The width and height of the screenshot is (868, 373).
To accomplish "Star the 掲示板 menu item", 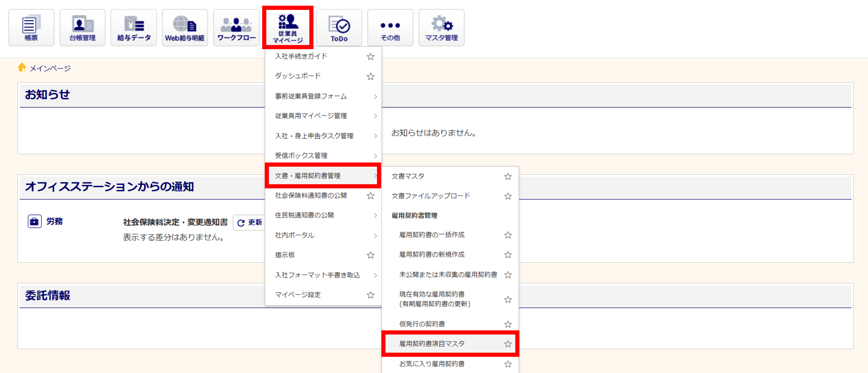I will 371,255.
